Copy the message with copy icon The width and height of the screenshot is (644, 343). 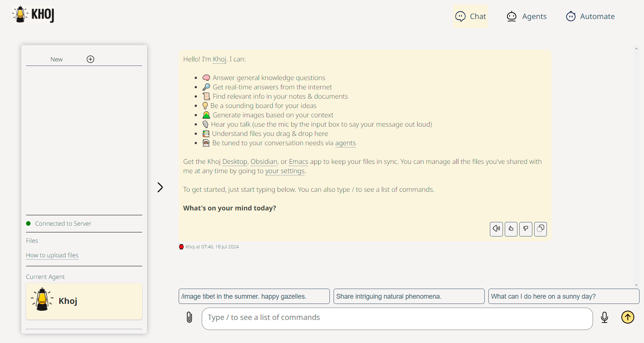click(541, 229)
